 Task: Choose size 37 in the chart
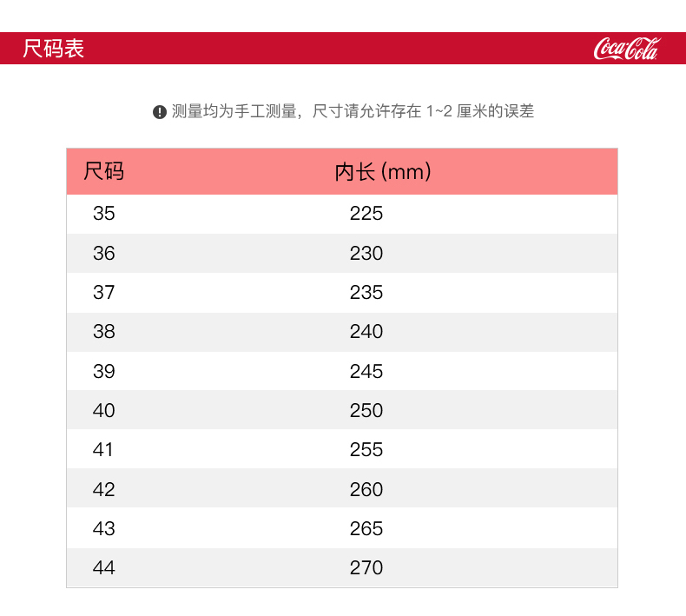coord(104,293)
